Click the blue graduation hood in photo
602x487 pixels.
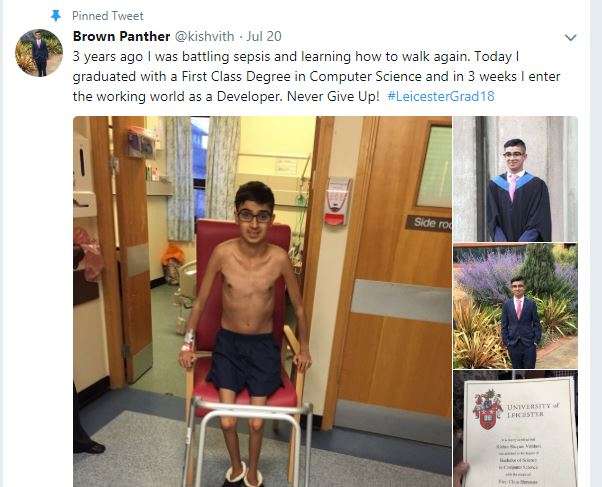[514, 181]
